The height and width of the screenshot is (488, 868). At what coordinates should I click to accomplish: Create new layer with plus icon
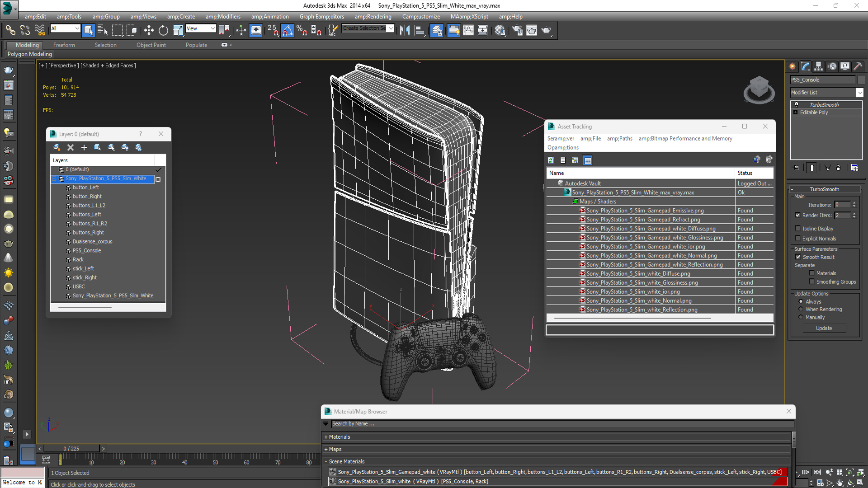84,147
